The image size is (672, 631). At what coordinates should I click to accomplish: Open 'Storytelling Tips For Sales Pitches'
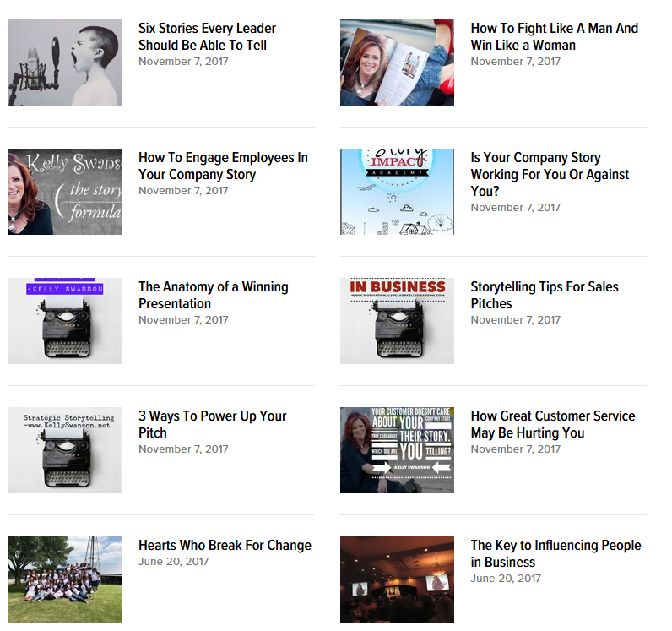[x=545, y=295]
